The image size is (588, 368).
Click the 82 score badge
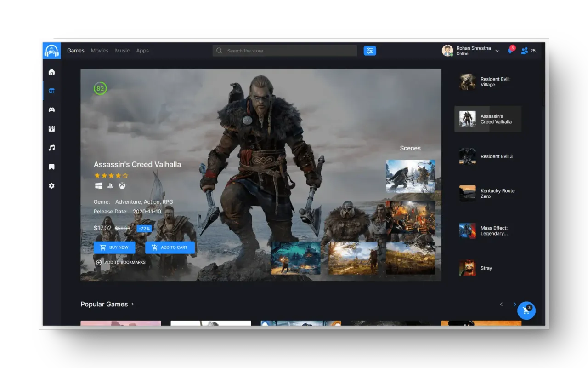[x=100, y=88]
